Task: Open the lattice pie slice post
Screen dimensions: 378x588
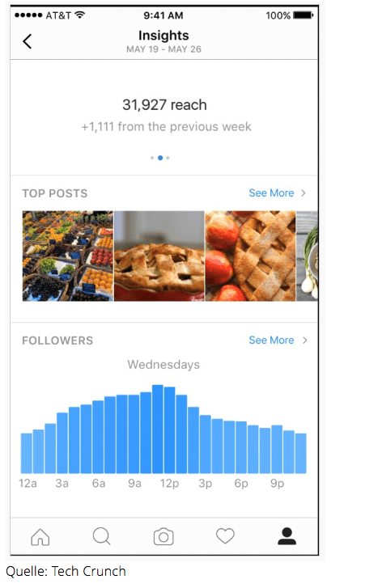Action: point(159,256)
